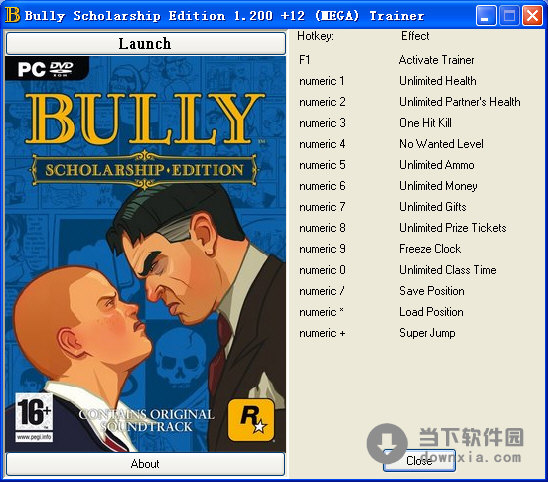Click the Bully game cover artwork
The width and height of the screenshot is (548, 482).
(x=145, y=254)
